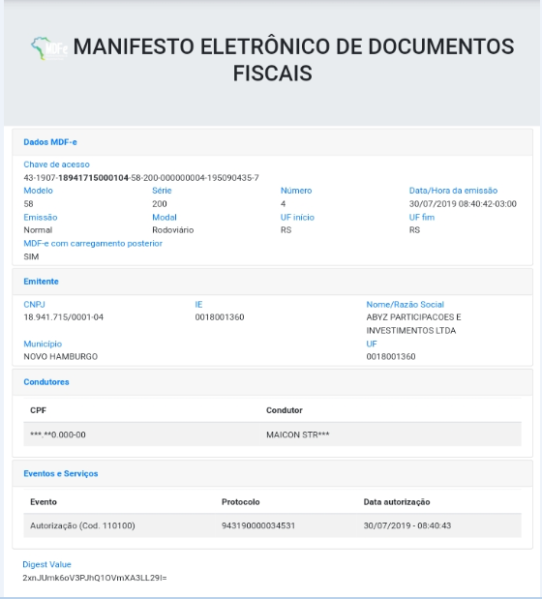The width and height of the screenshot is (542, 599).
Task: Click the 'Digest Value' label
Action: point(47,564)
